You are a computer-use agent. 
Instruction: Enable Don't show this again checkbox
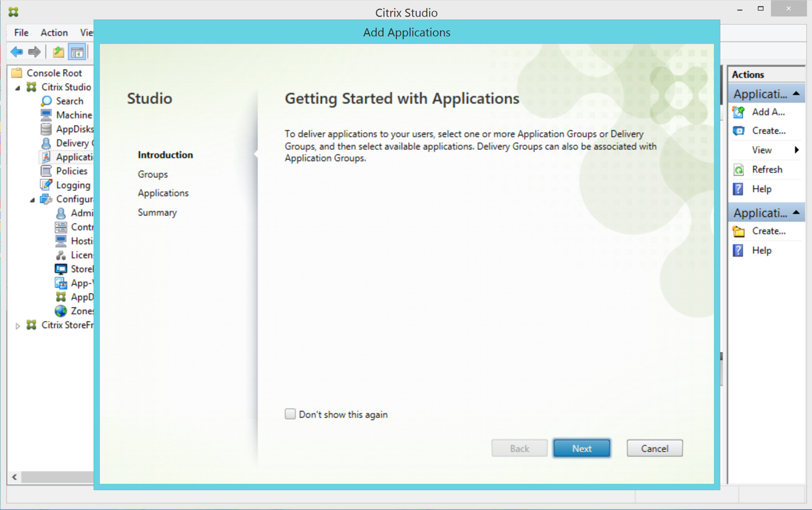click(290, 414)
